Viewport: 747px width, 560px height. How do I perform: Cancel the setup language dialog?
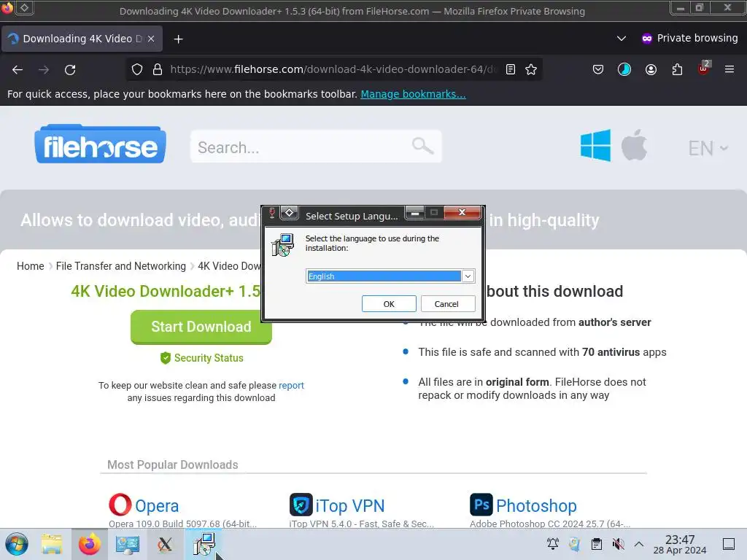(x=446, y=304)
